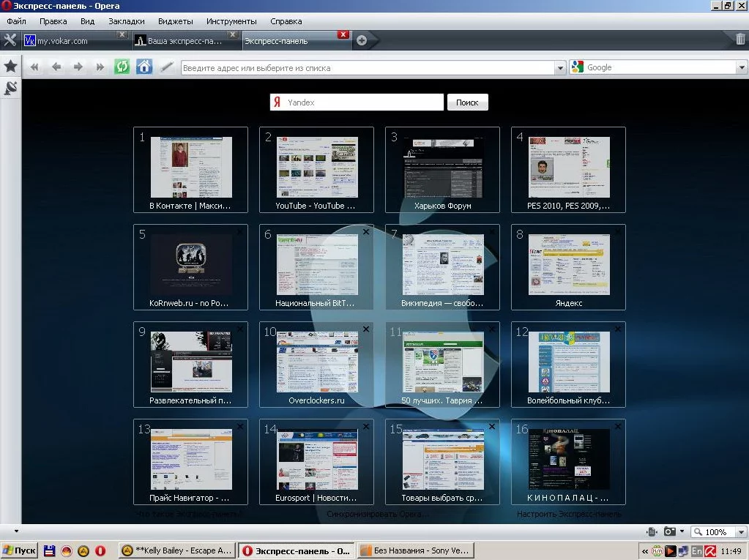Open speed dial 5 KoRnweb.ru
The image size is (749, 560).
(x=190, y=267)
